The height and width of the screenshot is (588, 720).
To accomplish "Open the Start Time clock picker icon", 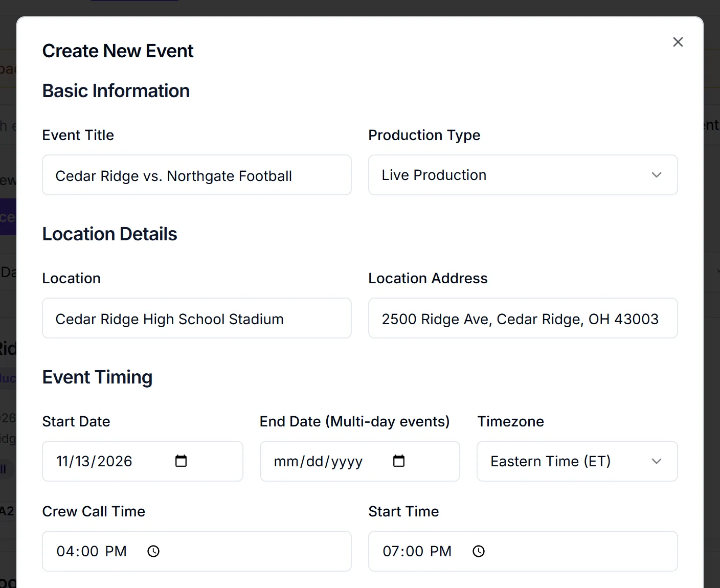I will (479, 551).
